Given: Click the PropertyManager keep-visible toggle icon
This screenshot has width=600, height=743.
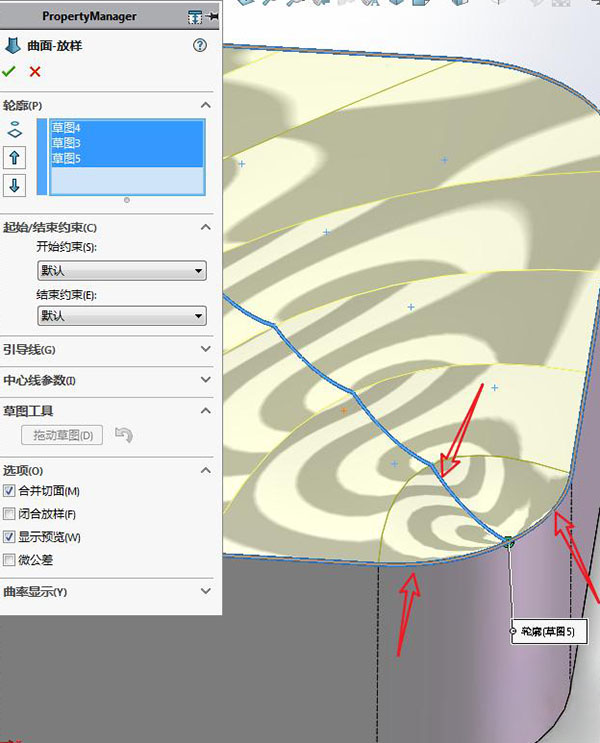Looking at the screenshot, I should click(195, 17).
